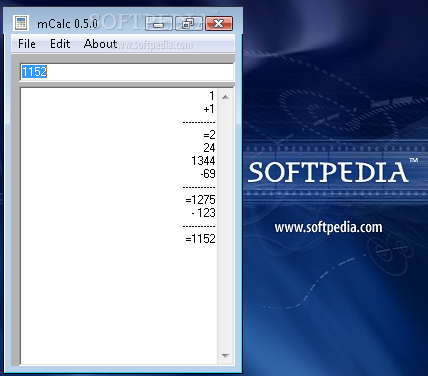Restore the mCalc window size

click(x=188, y=24)
